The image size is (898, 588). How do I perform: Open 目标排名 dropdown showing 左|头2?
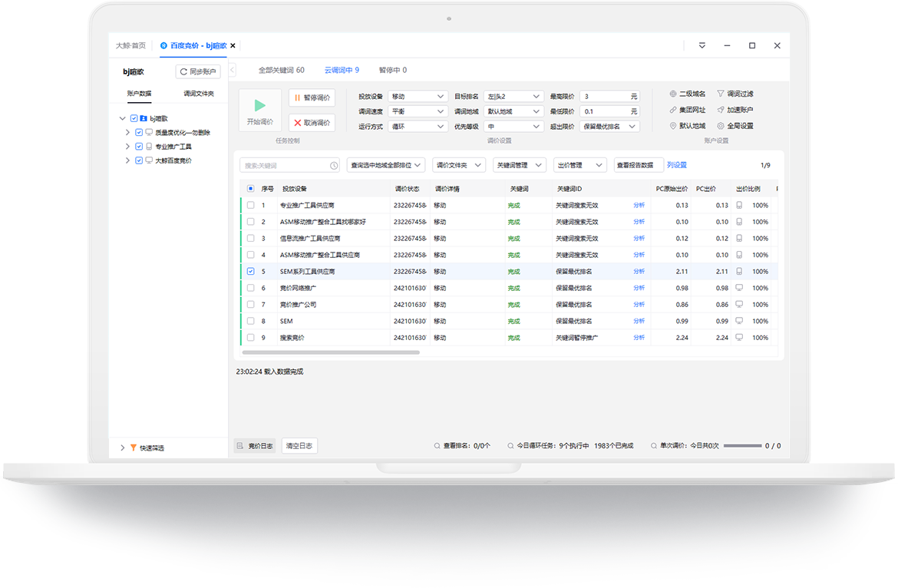[x=513, y=97]
